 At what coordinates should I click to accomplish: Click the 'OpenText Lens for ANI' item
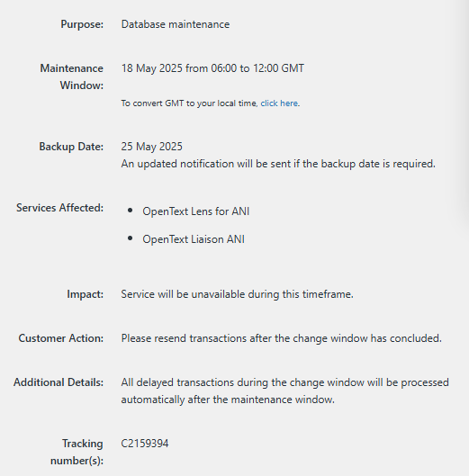196,211
